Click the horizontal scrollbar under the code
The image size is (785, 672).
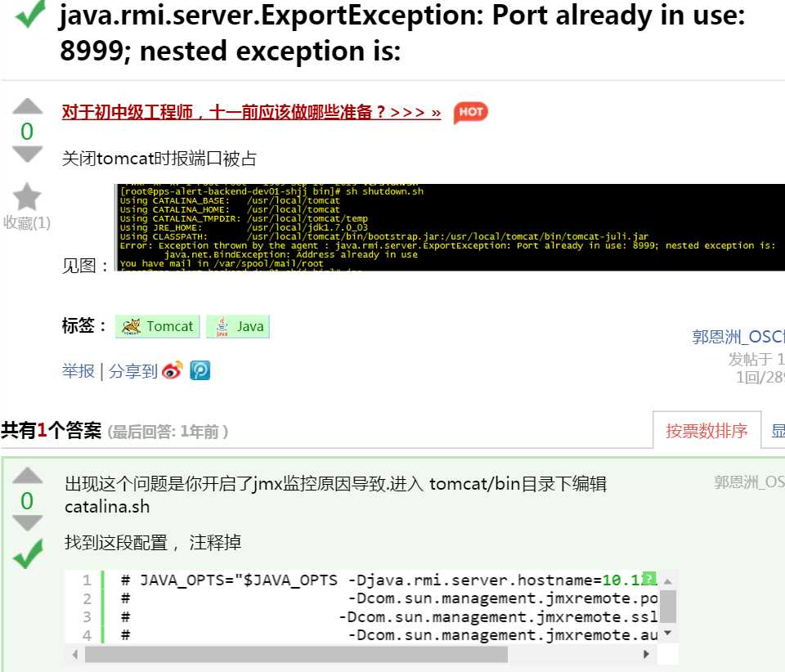(x=296, y=654)
